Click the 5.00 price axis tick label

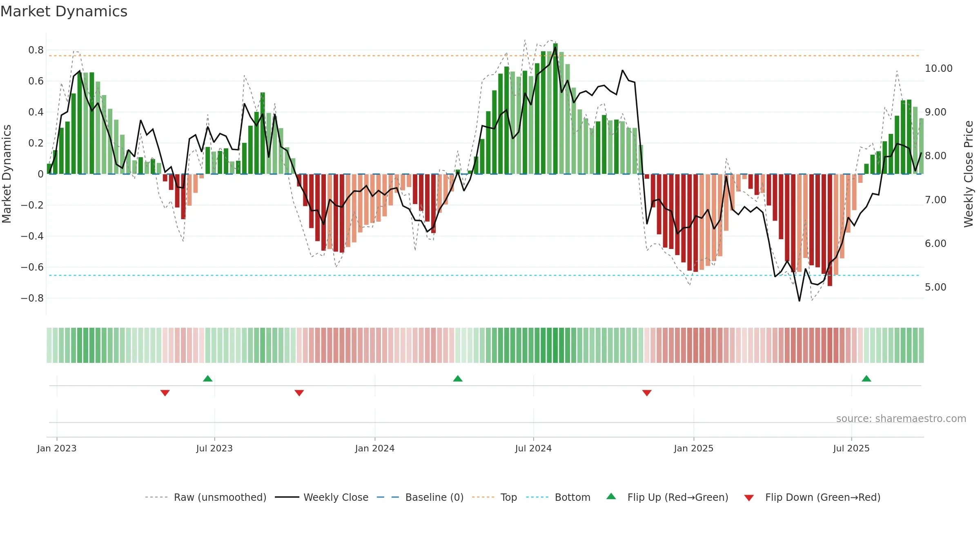pyautogui.click(x=935, y=287)
